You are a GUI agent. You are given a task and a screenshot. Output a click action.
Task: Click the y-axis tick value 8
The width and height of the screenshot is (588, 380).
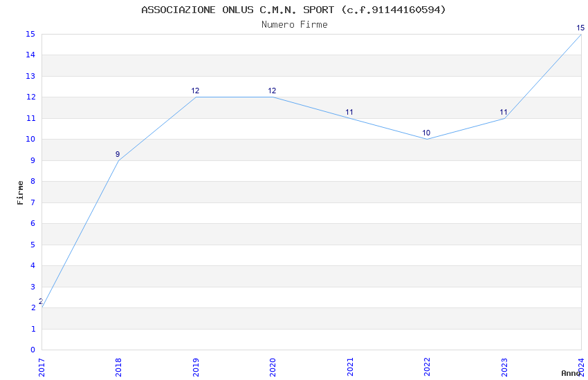point(33,182)
